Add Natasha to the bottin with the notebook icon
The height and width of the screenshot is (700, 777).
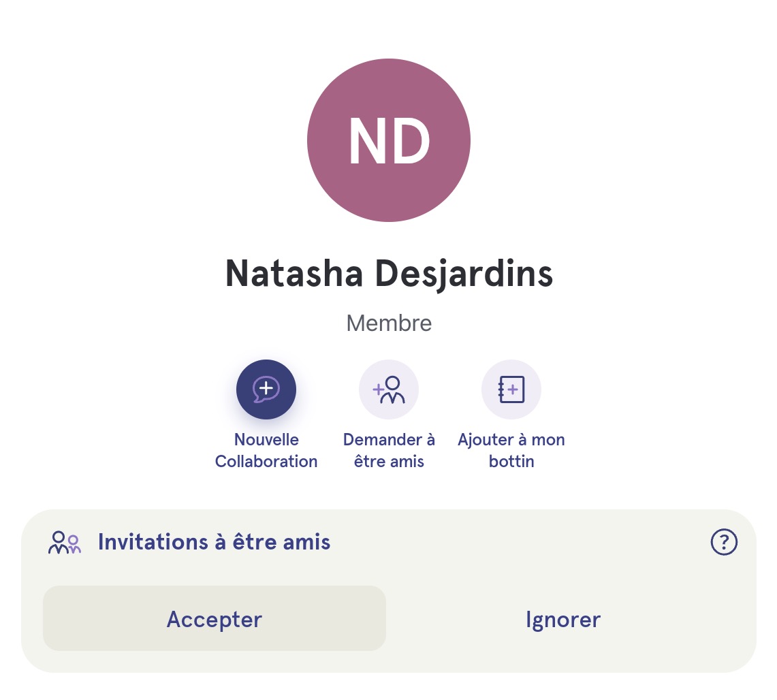coord(511,389)
